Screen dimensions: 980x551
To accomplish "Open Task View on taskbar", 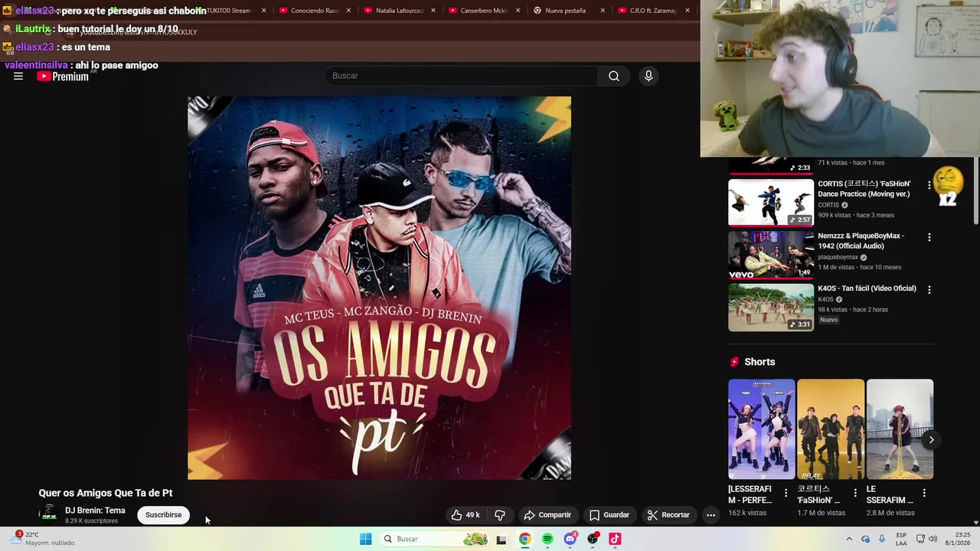I will tap(501, 540).
